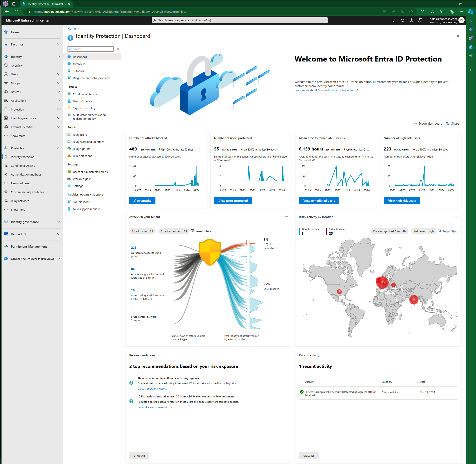
Task: Select the Tutorials menu entry
Action: (x=78, y=71)
